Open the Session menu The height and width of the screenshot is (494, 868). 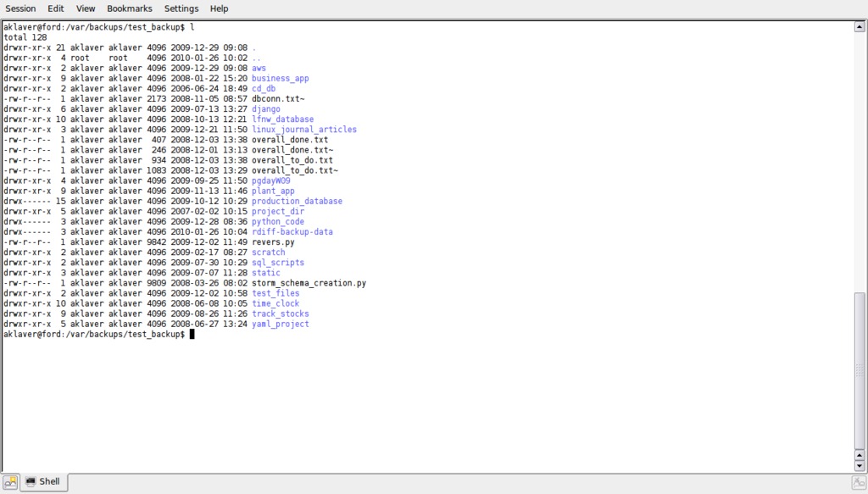tap(20, 8)
